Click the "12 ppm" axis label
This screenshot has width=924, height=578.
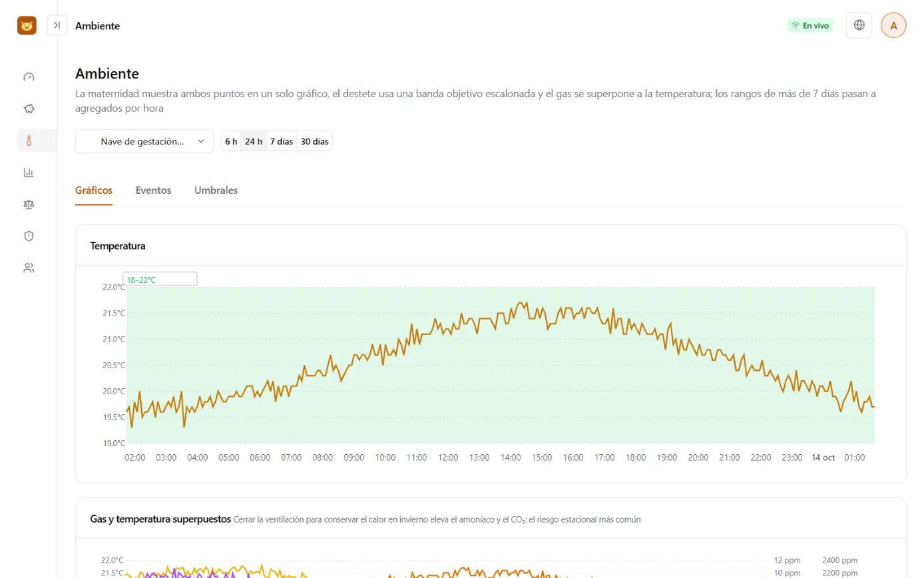tap(788, 560)
